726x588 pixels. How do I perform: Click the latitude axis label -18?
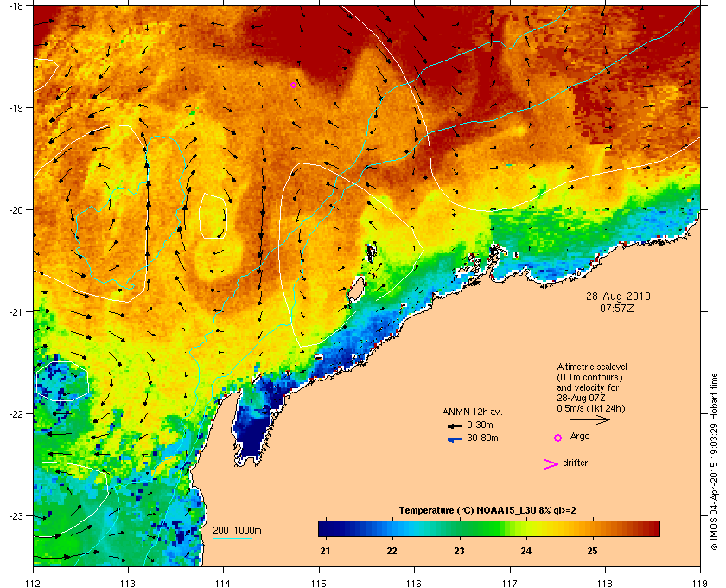(16, 5)
